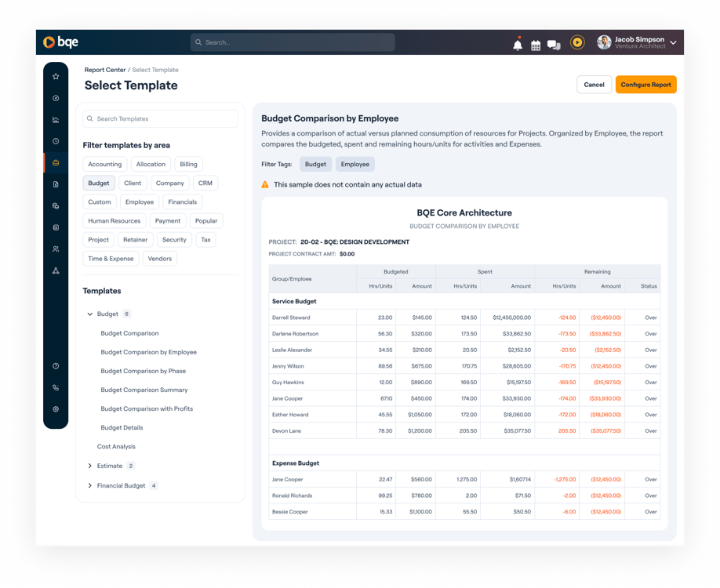Screen dimensions: 720x588
Task: Open the coins payments icon in the sidebar
Action: coord(56,205)
